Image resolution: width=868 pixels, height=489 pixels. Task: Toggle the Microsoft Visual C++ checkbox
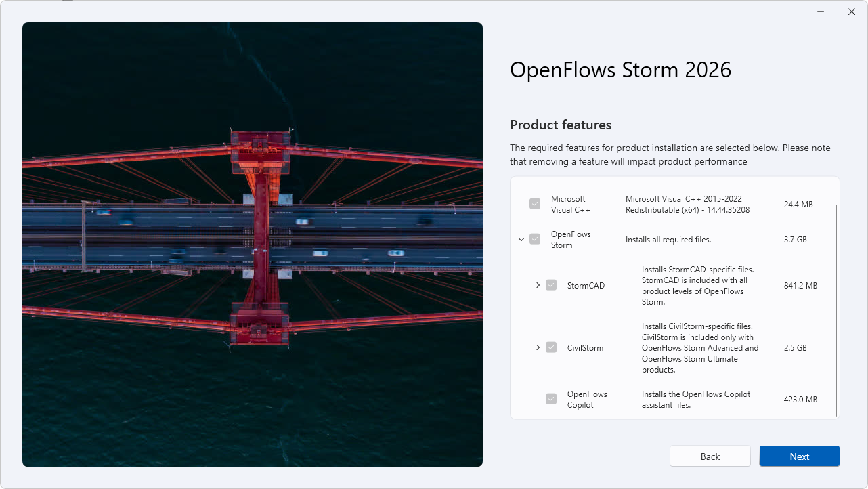point(535,204)
